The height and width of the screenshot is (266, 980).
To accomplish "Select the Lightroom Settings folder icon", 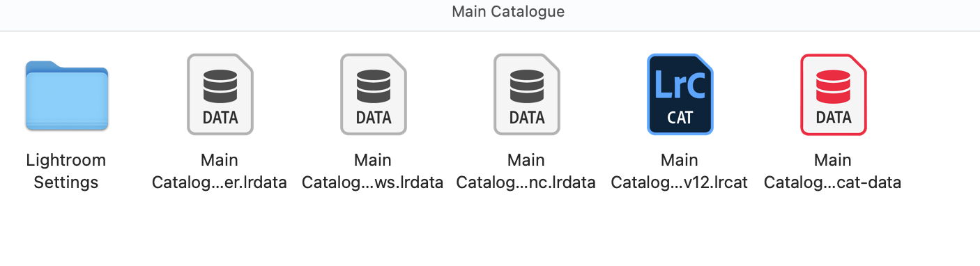I will 66,95.
